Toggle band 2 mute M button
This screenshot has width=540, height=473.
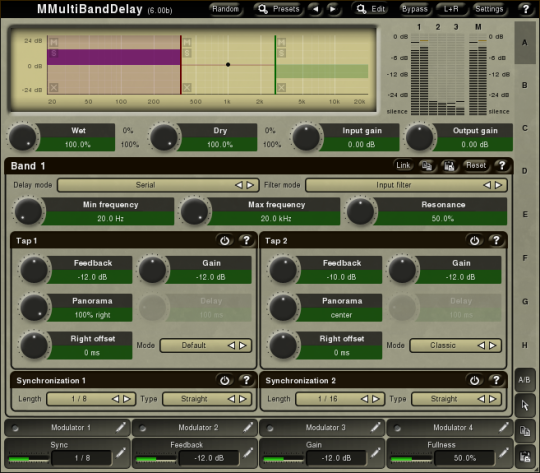click(x=187, y=42)
